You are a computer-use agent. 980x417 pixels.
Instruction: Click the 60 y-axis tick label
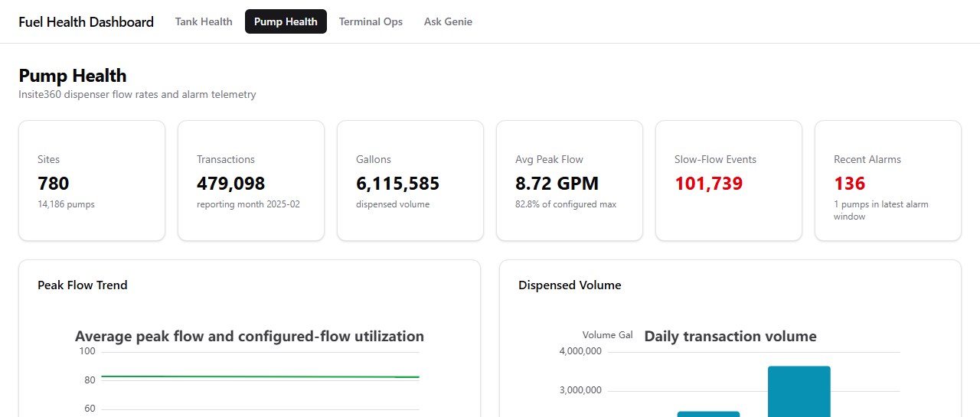[90, 409]
